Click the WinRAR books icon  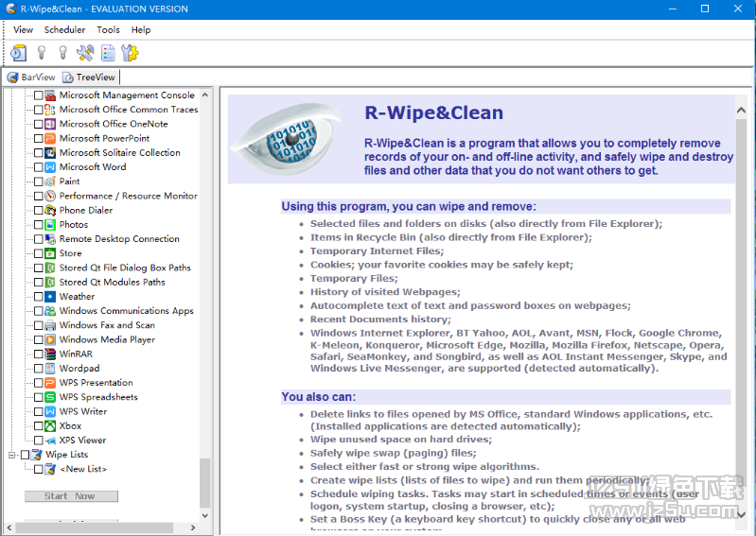click(x=50, y=354)
